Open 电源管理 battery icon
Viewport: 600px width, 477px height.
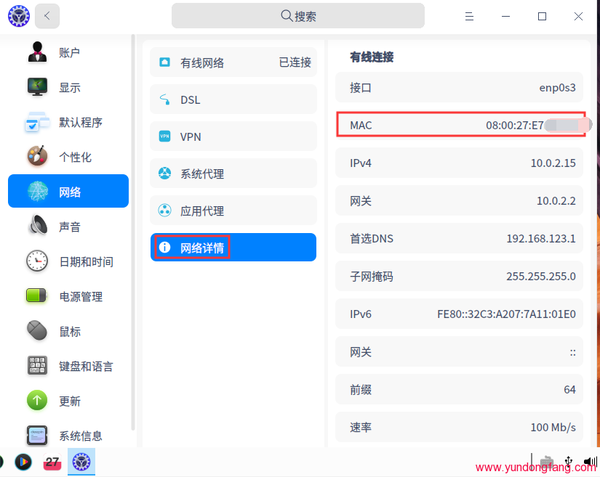coord(37,296)
